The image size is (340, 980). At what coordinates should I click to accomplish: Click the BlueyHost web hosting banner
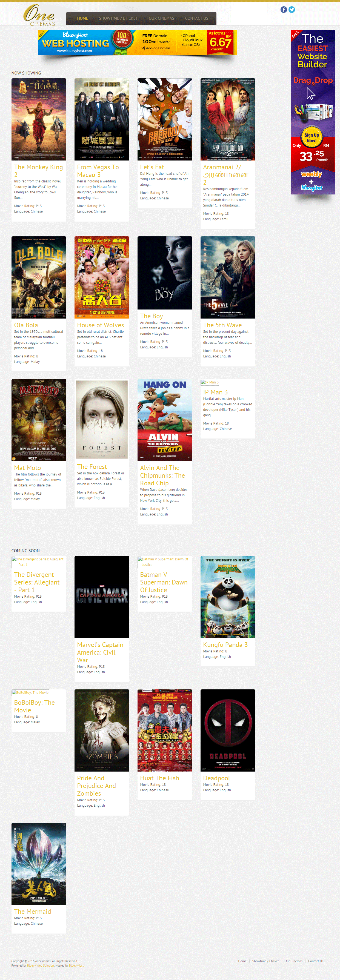click(138, 42)
